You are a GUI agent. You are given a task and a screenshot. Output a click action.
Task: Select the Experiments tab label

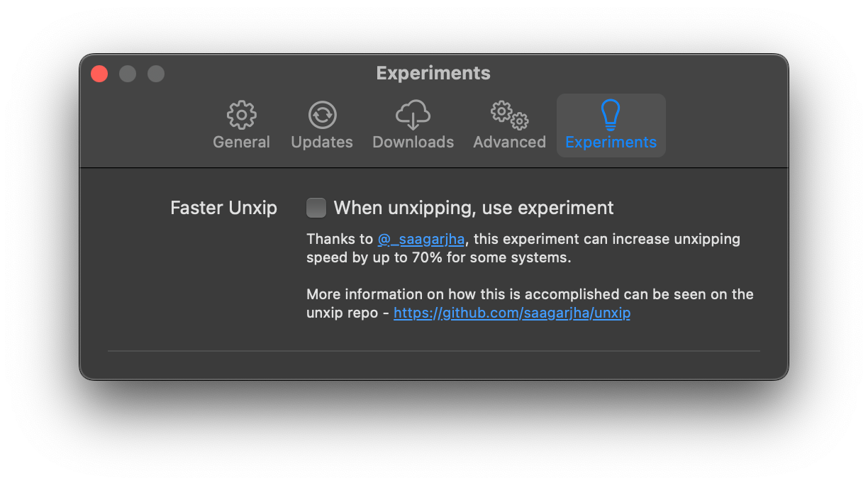coord(611,142)
